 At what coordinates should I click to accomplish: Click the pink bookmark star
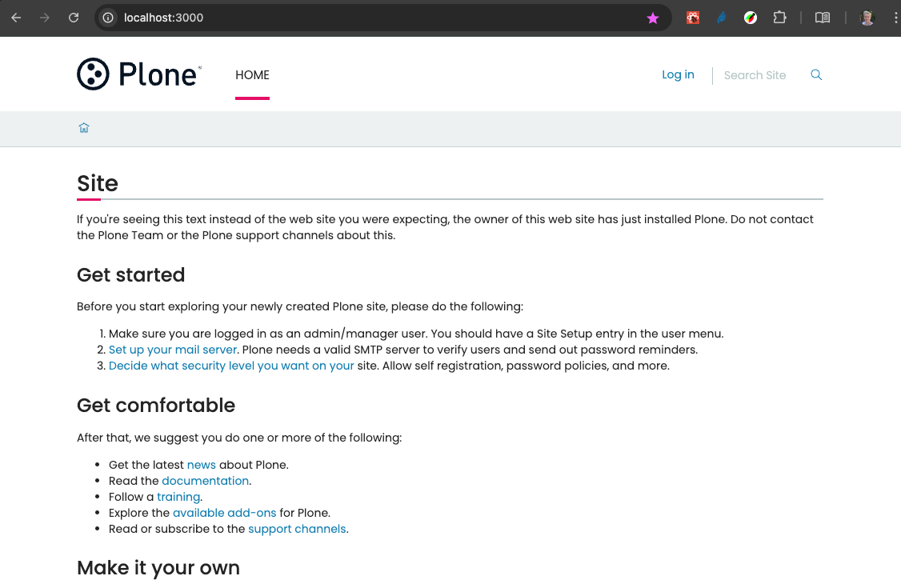653,18
